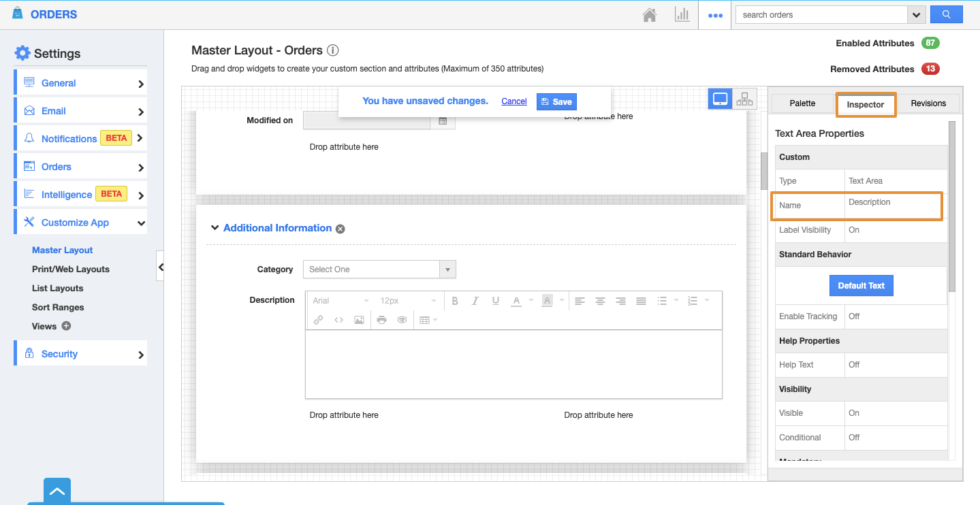Click the source code view icon
The height and width of the screenshot is (505, 980).
pyautogui.click(x=338, y=320)
